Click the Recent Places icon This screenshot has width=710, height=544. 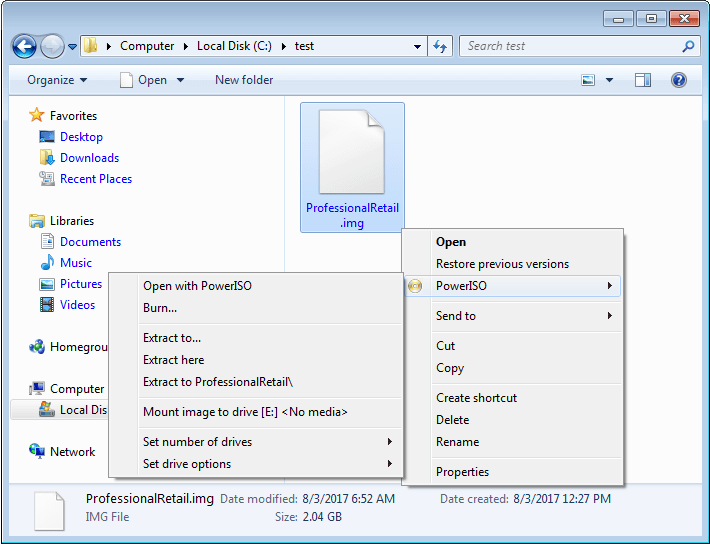click(x=47, y=178)
